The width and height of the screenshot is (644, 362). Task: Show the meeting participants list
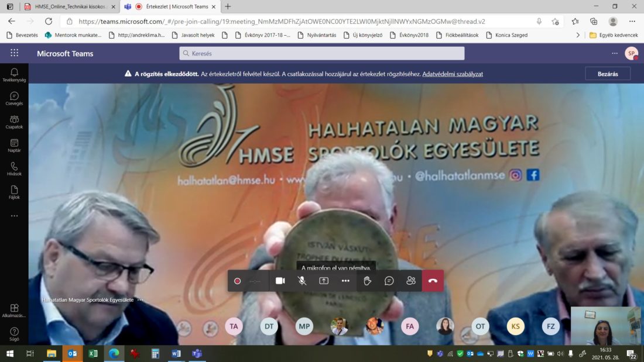411,281
